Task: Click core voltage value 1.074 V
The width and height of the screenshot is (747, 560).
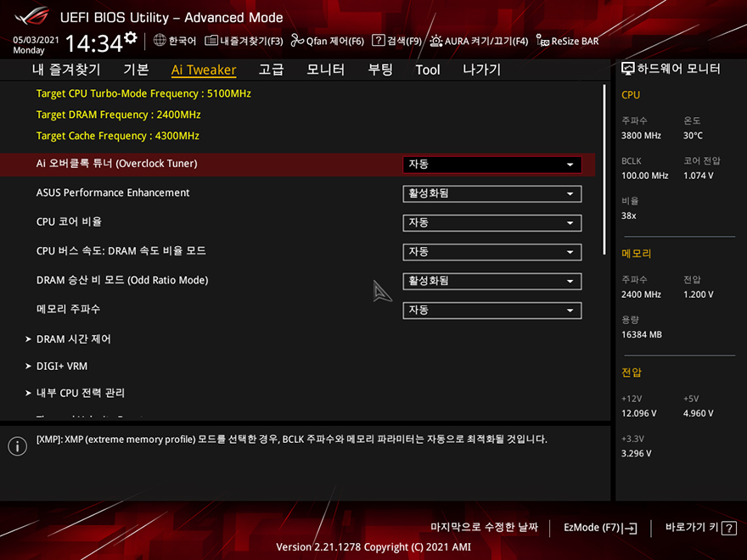Action: pos(699,176)
